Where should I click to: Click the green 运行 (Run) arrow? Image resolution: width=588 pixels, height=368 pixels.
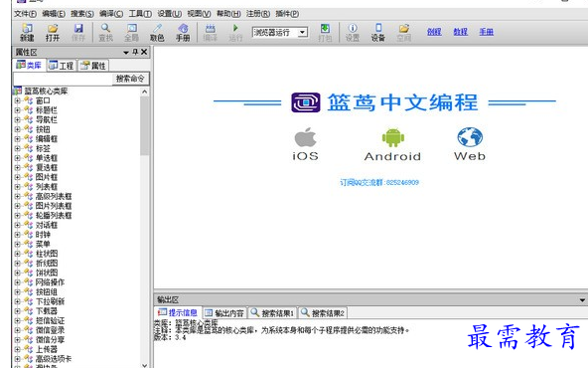point(235,28)
